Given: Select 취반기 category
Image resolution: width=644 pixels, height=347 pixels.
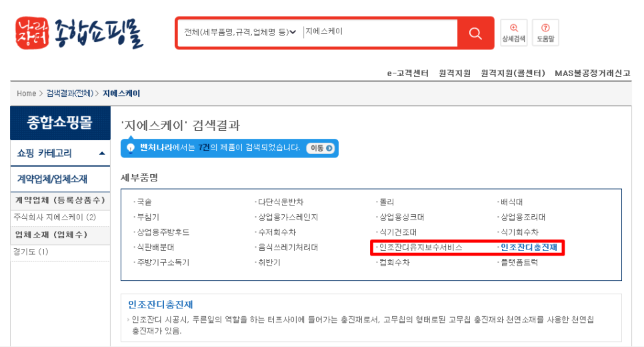Looking at the screenshot, I should click(x=269, y=262).
